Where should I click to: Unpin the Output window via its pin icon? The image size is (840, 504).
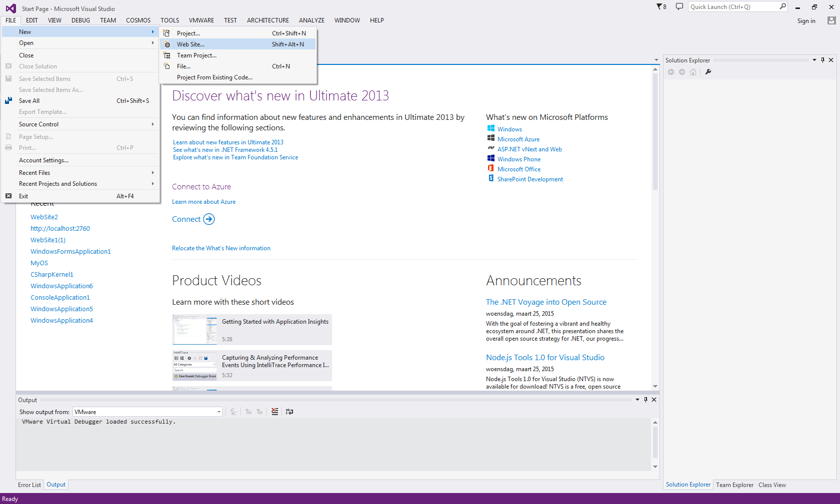click(645, 400)
